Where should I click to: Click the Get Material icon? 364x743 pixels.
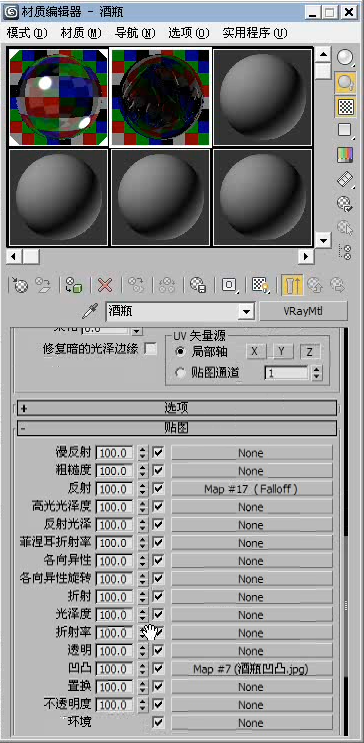20,285
